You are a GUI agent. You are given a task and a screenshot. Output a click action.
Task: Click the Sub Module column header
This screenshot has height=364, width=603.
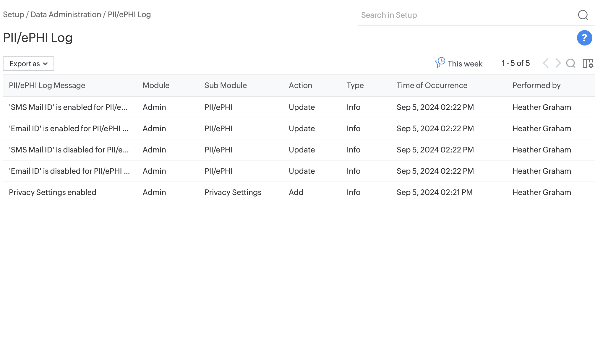(226, 85)
